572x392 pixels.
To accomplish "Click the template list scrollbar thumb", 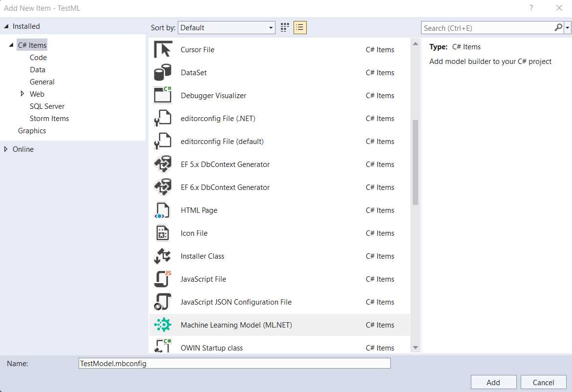I will (x=415, y=162).
